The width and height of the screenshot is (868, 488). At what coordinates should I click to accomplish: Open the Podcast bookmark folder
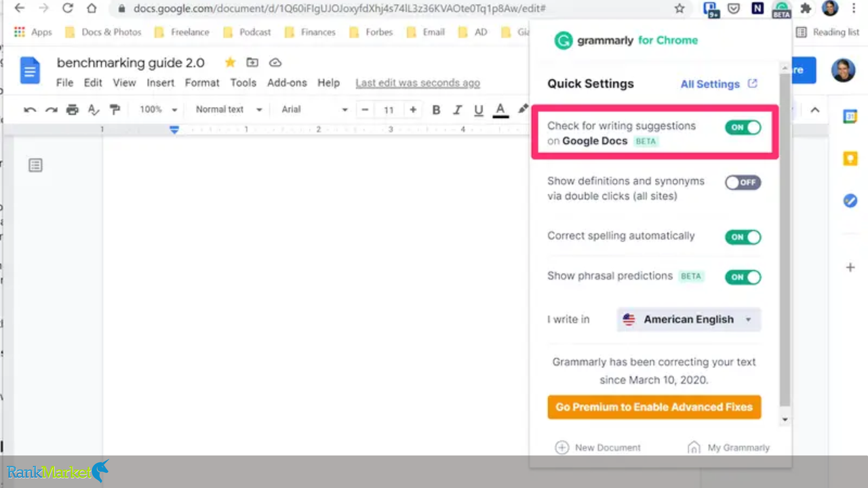[247, 32]
